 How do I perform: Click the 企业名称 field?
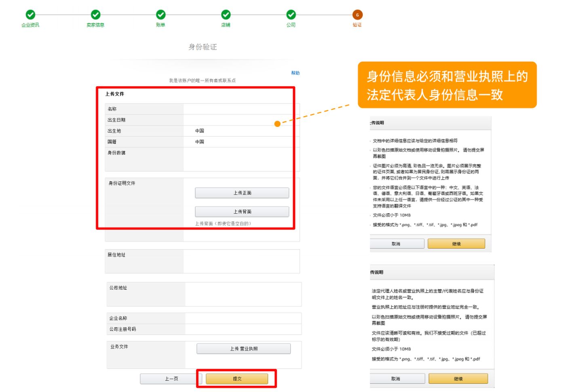[243, 318]
